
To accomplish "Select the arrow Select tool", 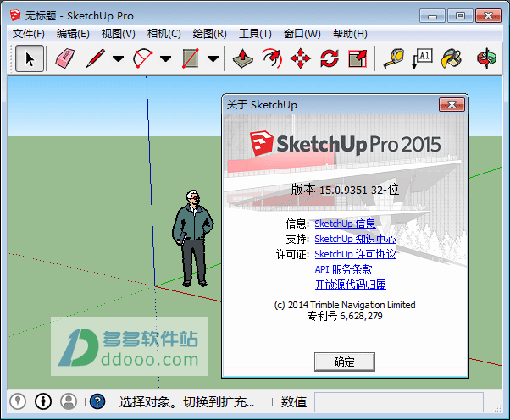I will (x=30, y=58).
